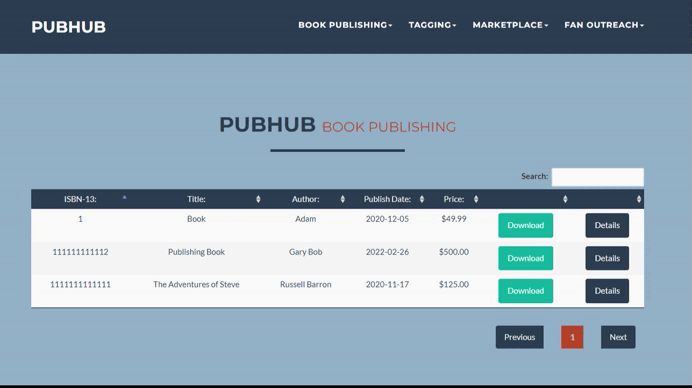692x388 pixels.
Task: Click publish date 2020-11-17
Action: tap(387, 285)
